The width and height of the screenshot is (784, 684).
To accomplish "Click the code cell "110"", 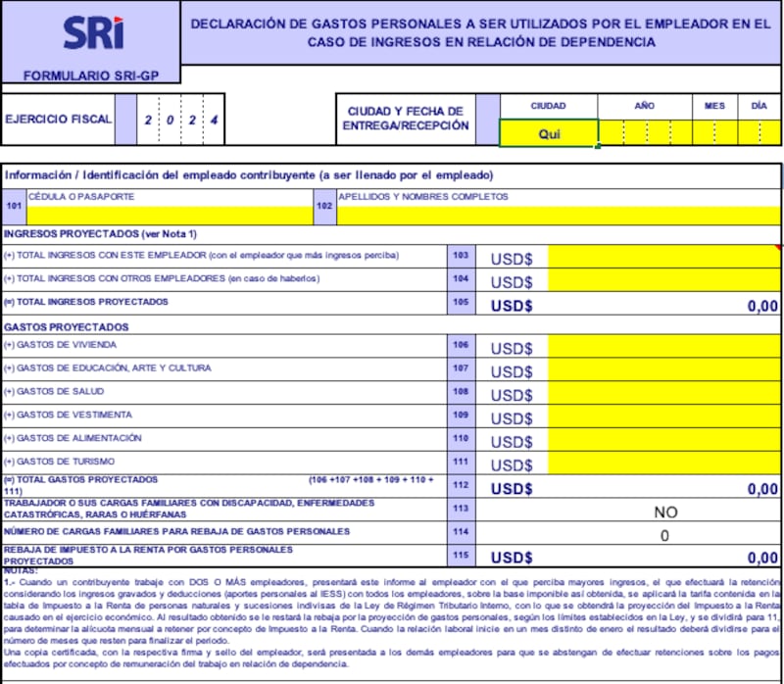I will coord(461,439).
